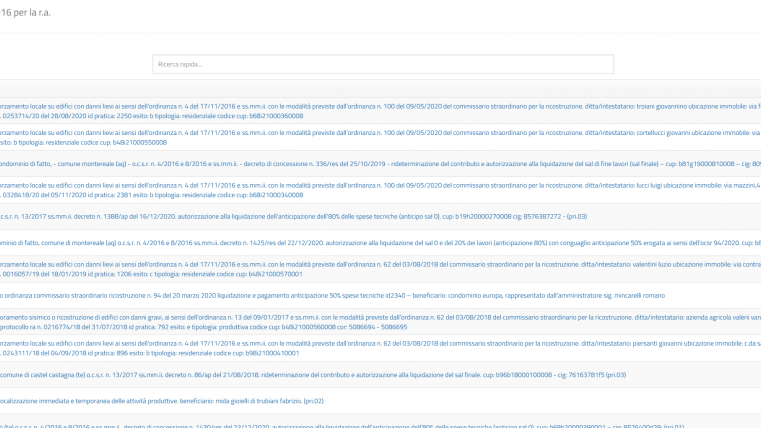Open the castel castagna decreto n. 86/ap entry
Viewport: 761px width, 428px height.
[310, 375]
